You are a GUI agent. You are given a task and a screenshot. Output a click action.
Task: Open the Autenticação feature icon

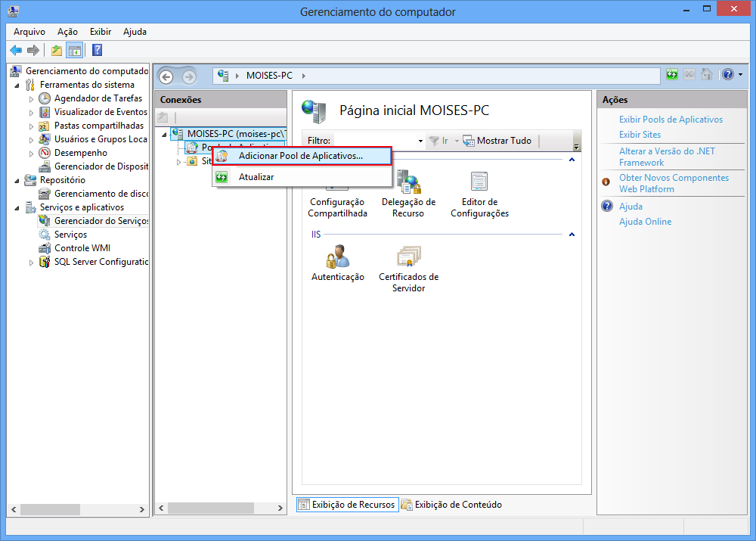[337, 257]
